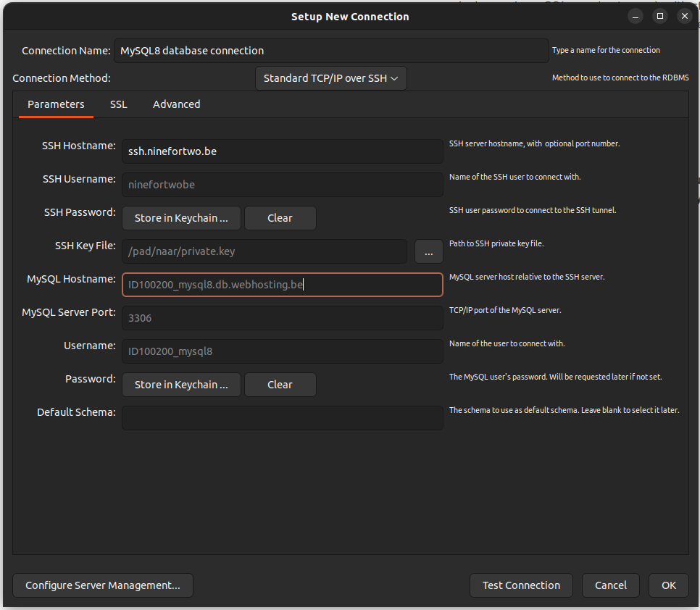The width and height of the screenshot is (700, 610).
Task: Switch to the SSL tab
Action: coord(118,104)
